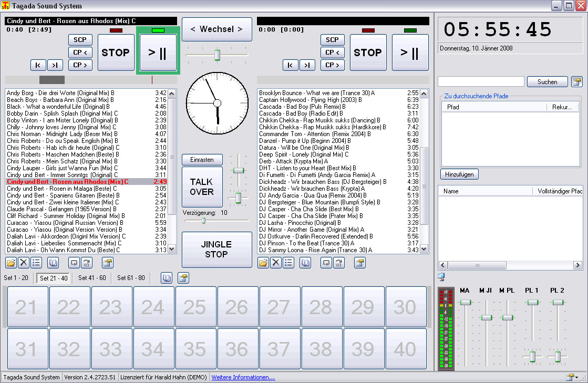Click previous track button on left deck
The height and width of the screenshot is (383, 588).
(38, 65)
